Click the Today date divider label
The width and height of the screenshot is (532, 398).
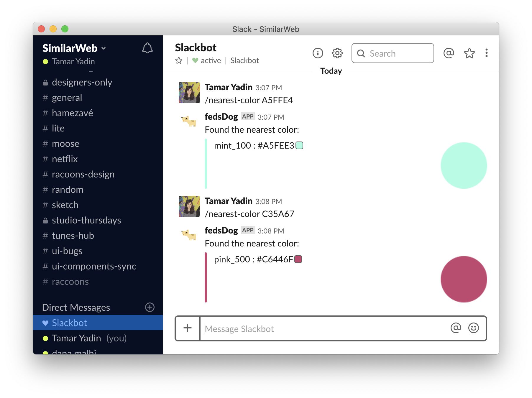(331, 71)
